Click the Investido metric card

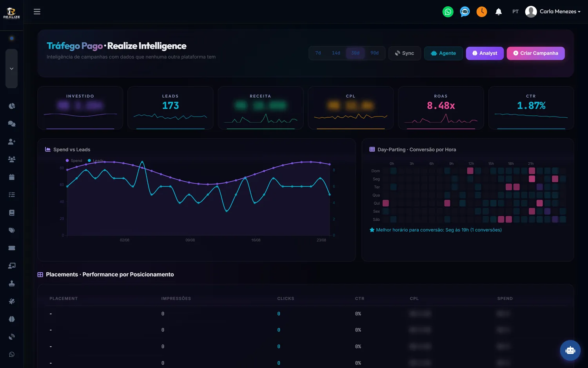point(80,108)
